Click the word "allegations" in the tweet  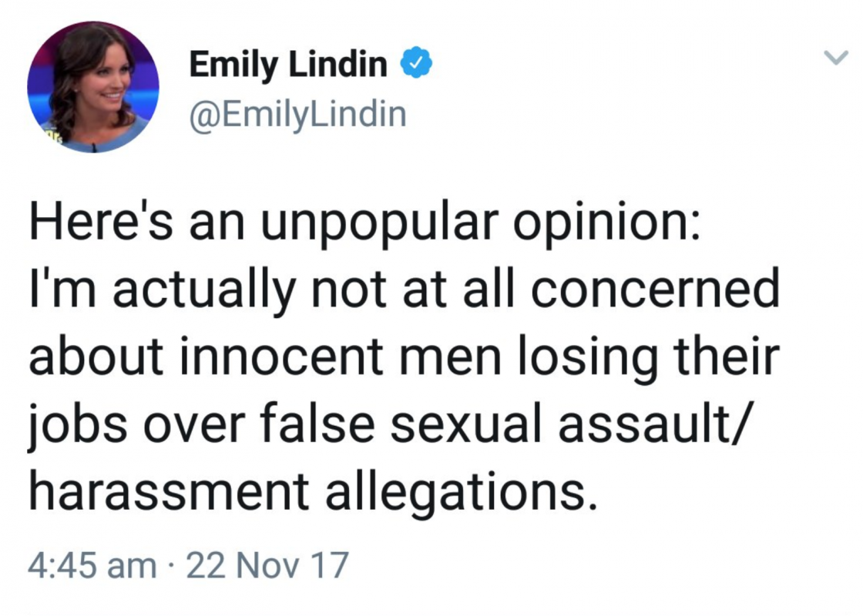[x=461, y=492]
